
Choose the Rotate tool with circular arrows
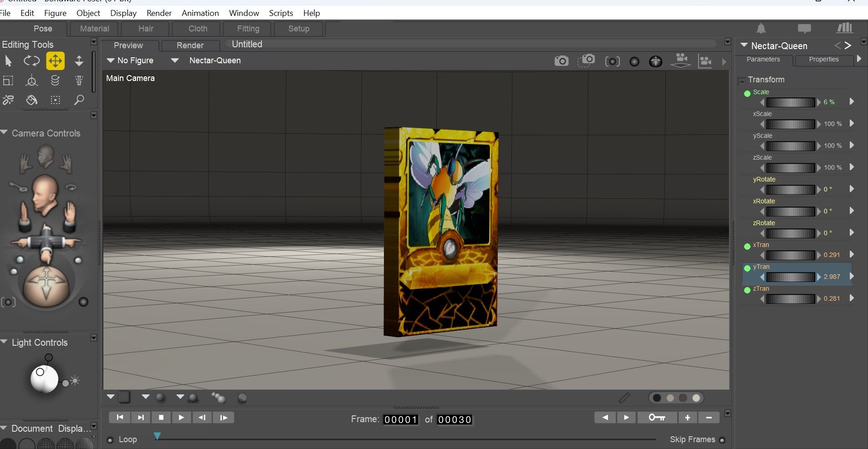(x=31, y=61)
